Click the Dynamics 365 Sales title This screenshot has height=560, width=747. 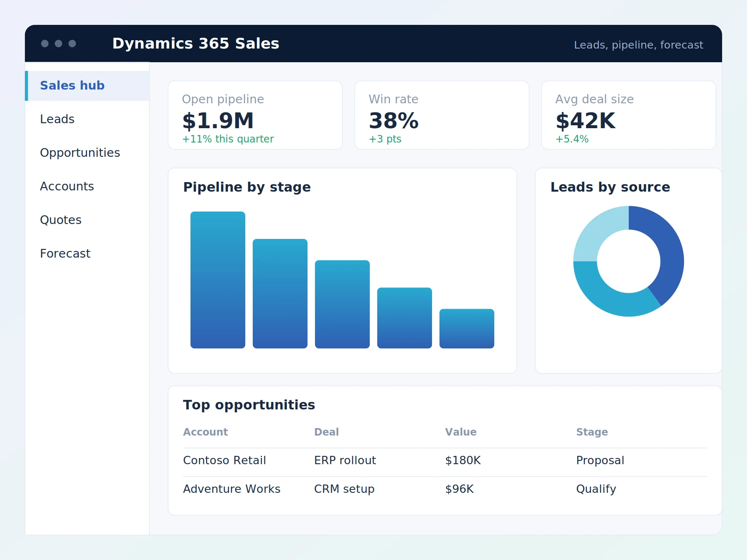[x=196, y=44]
